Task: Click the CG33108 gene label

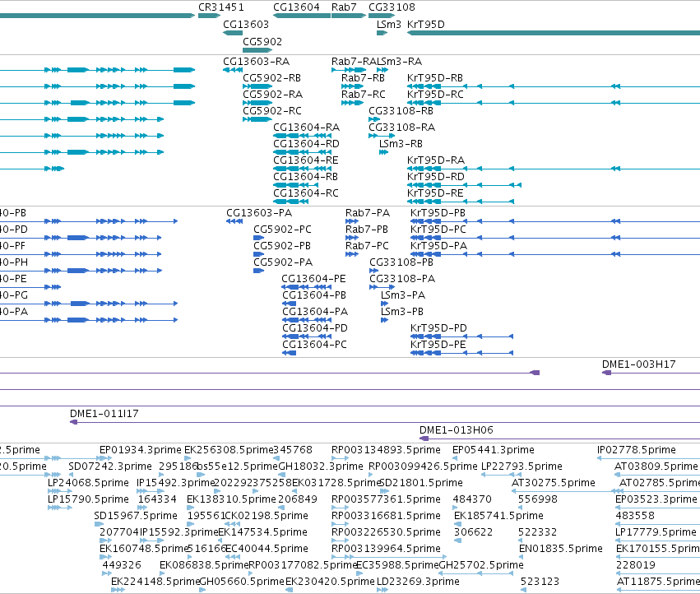Action: (392, 7)
